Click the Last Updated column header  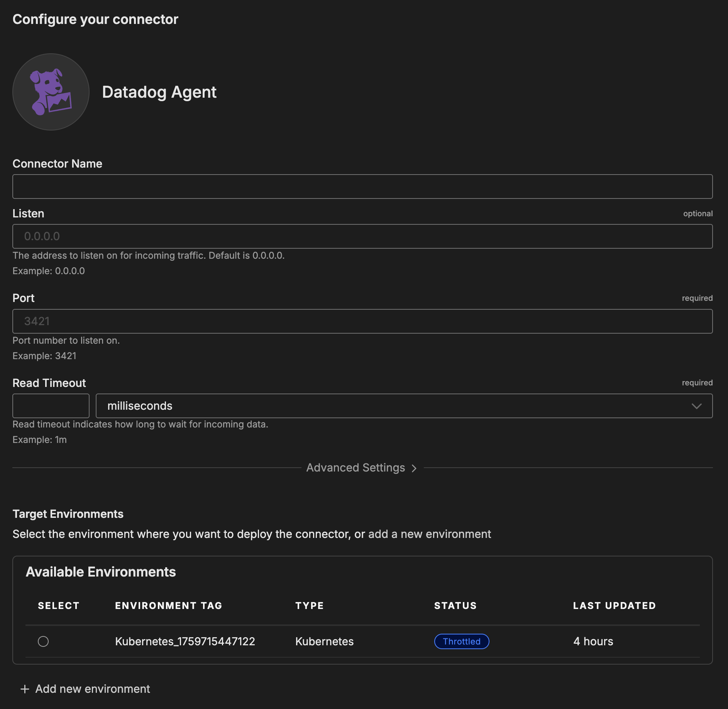point(614,606)
